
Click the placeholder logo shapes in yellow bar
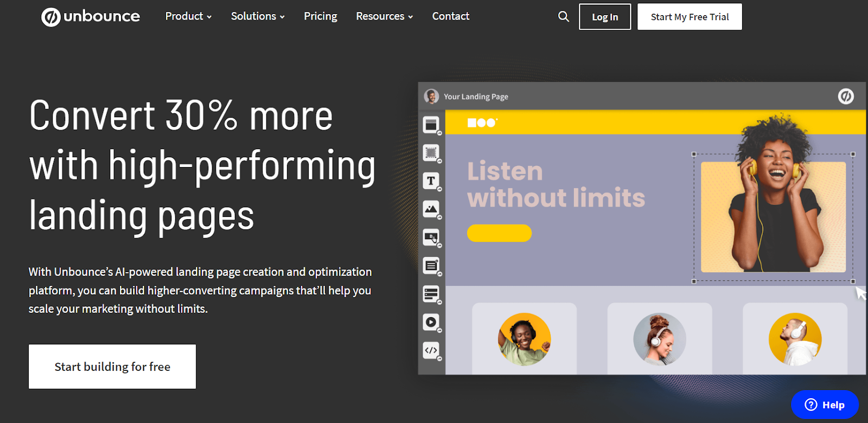click(x=482, y=123)
